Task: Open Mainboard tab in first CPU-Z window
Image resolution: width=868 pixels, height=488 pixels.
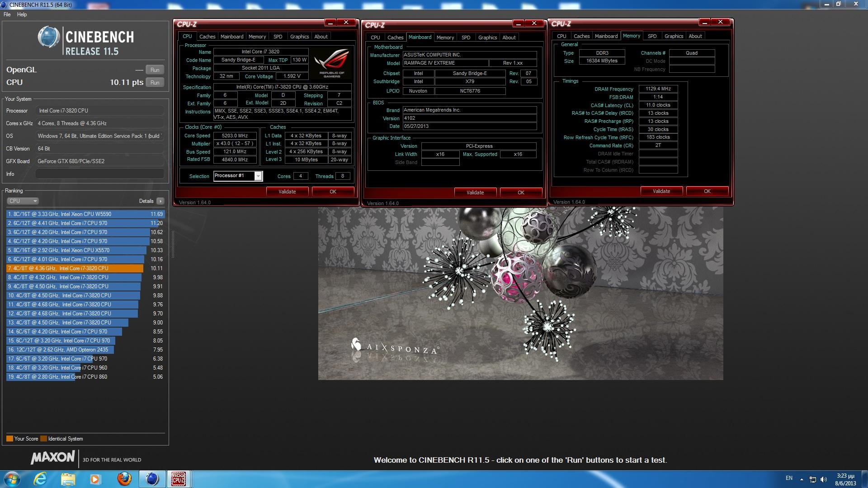Action: [232, 37]
